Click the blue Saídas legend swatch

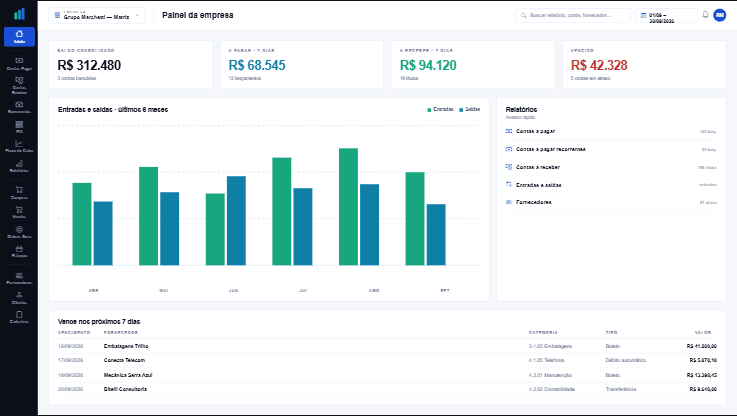(461, 110)
